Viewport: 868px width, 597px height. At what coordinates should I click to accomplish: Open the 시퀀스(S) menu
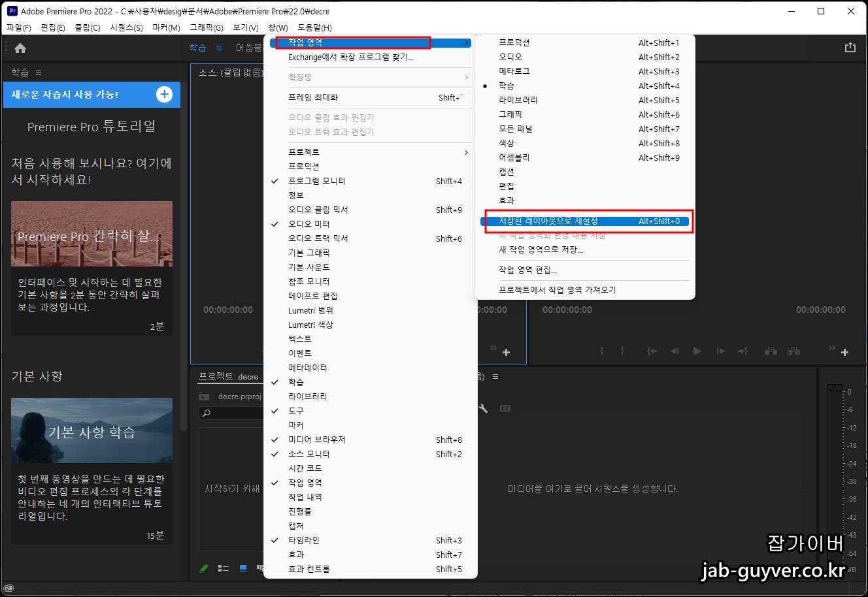point(126,28)
